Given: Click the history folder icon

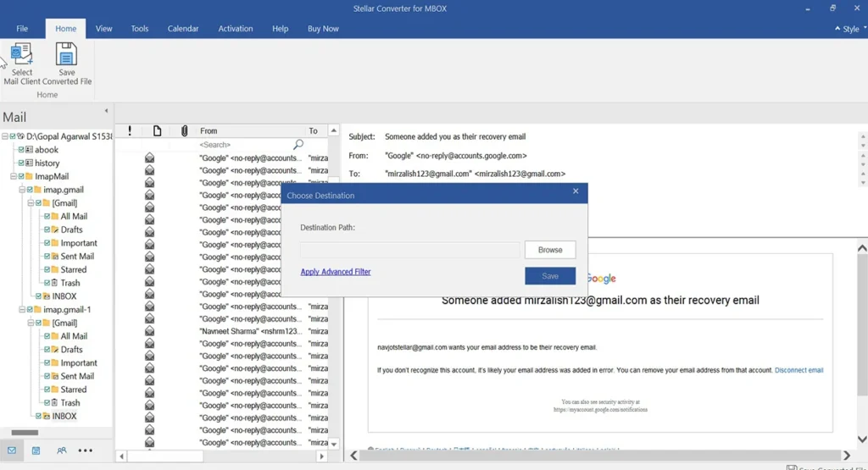Looking at the screenshot, I should coord(29,163).
